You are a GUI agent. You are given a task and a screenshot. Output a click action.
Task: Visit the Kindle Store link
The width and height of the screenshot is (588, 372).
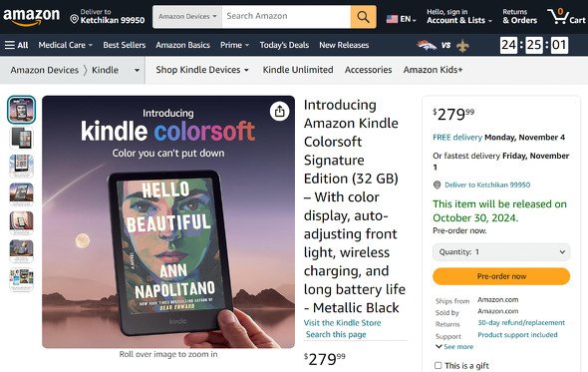coord(342,323)
